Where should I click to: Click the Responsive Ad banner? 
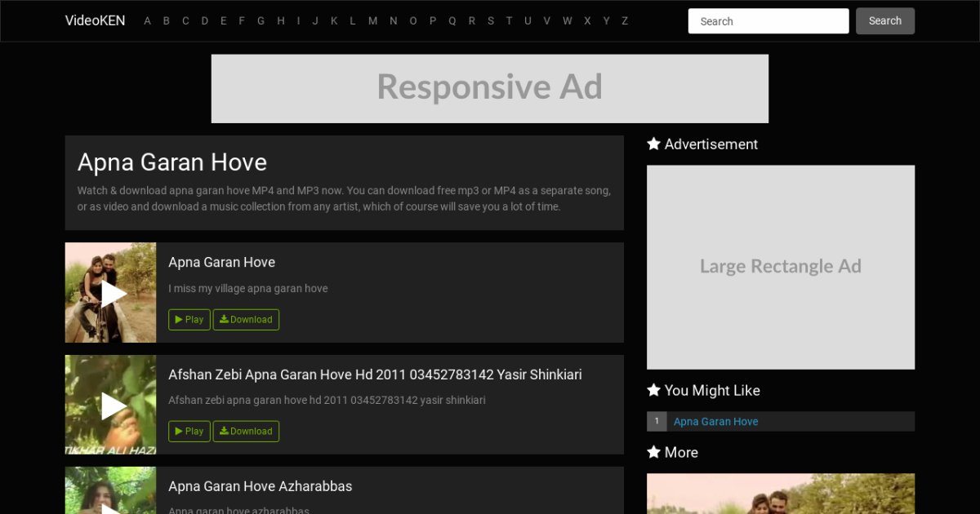point(489,88)
